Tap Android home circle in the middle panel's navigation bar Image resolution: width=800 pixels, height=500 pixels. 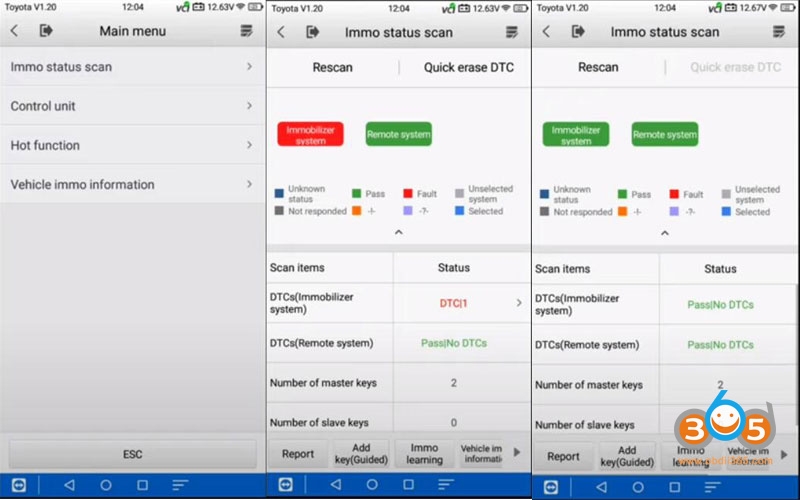[x=372, y=484]
